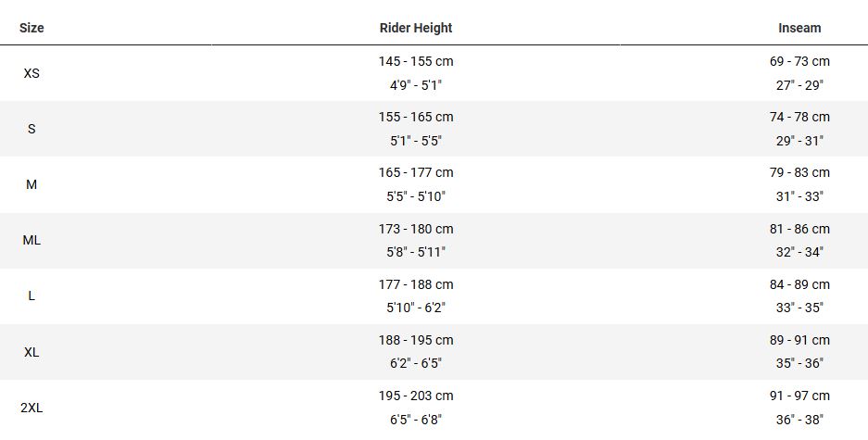868x440 pixels.
Task: Click the 188 - 195 cm height value
Action: 416,340
